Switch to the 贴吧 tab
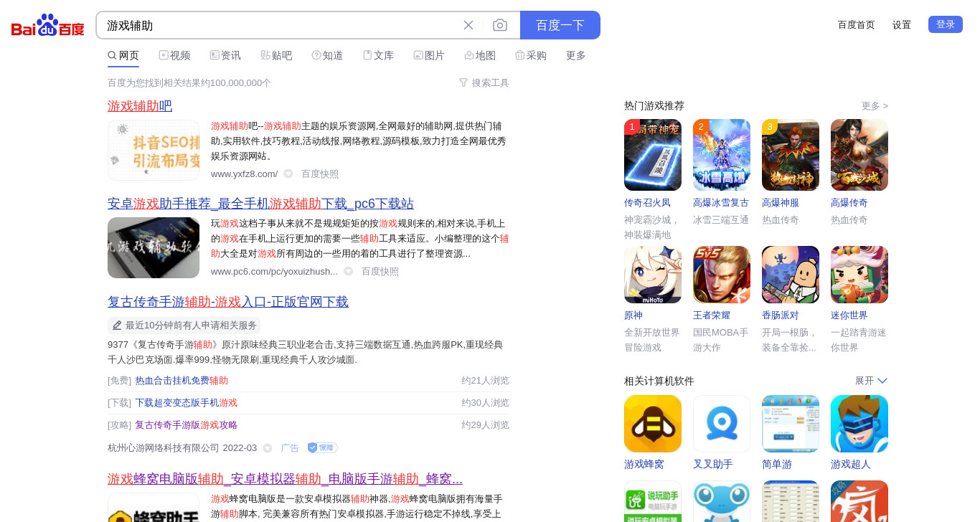 (276, 55)
